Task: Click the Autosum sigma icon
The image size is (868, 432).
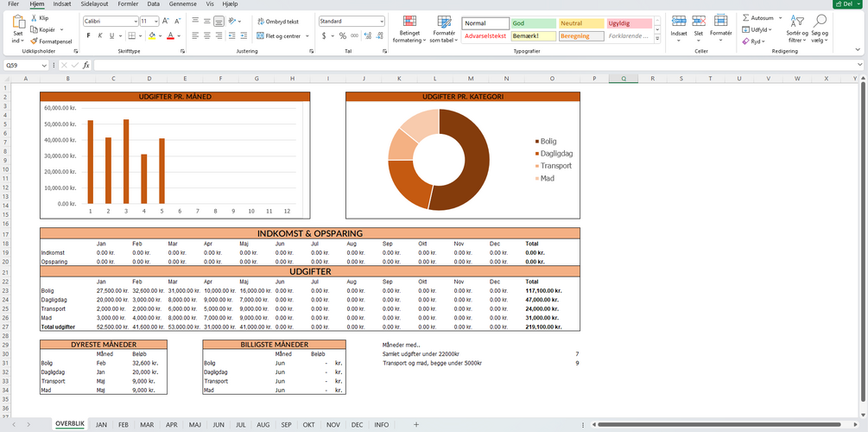Action: 745,18
